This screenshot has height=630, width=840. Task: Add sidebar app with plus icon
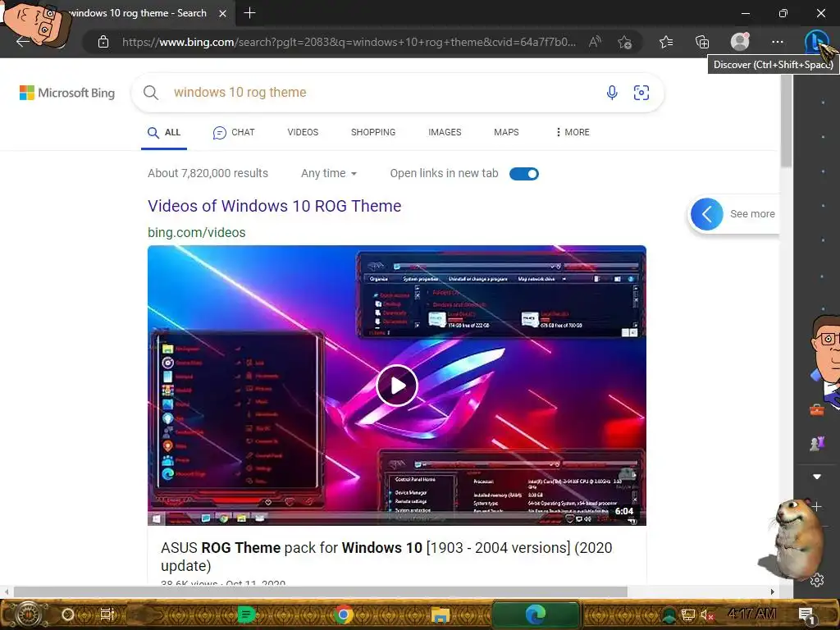click(816, 506)
